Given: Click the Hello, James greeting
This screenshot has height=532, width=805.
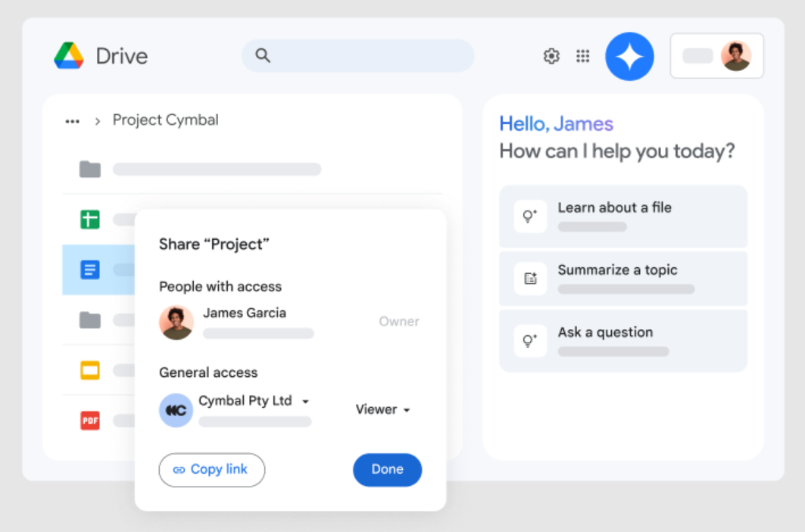Looking at the screenshot, I should [557, 124].
